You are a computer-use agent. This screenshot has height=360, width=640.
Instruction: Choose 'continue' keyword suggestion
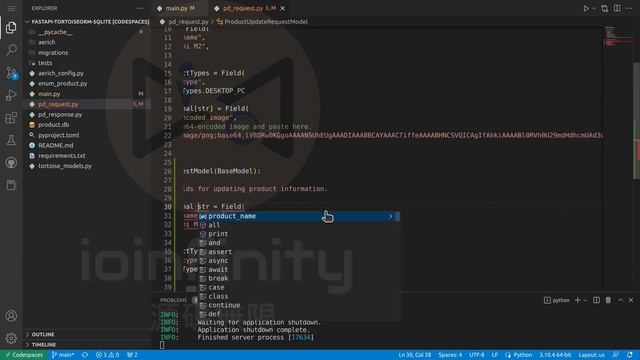click(x=224, y=305)
